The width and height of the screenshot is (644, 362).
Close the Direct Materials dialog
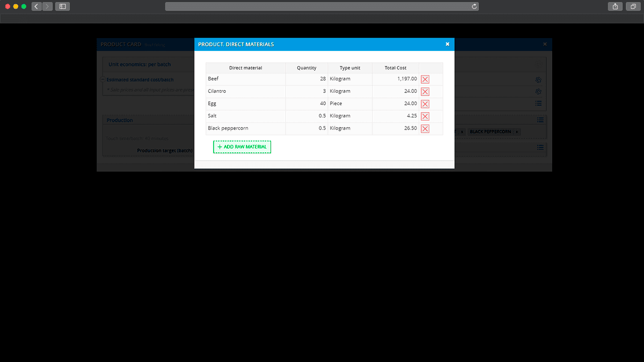(x=448, y=45)
